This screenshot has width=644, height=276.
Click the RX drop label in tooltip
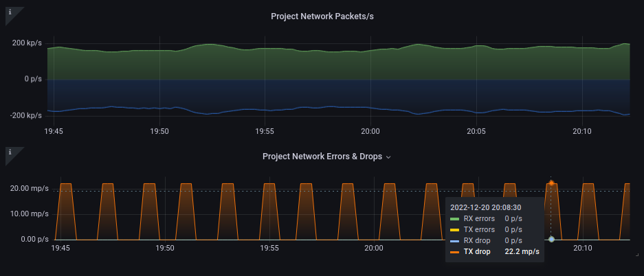[x=477, y=241]
